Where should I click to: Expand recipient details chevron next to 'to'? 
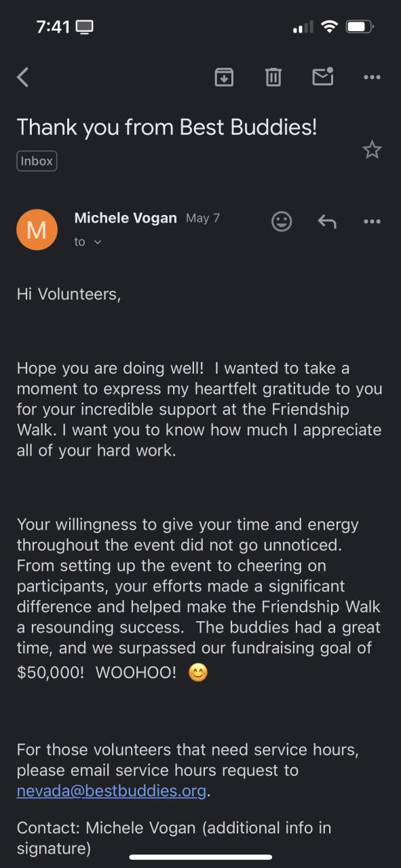pyautogui.click(x=97, y=242)
